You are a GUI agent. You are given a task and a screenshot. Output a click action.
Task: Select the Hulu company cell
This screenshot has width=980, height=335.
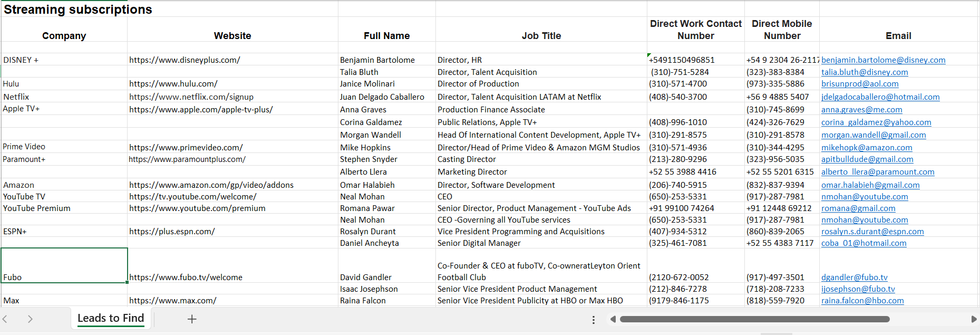[64, 84]
